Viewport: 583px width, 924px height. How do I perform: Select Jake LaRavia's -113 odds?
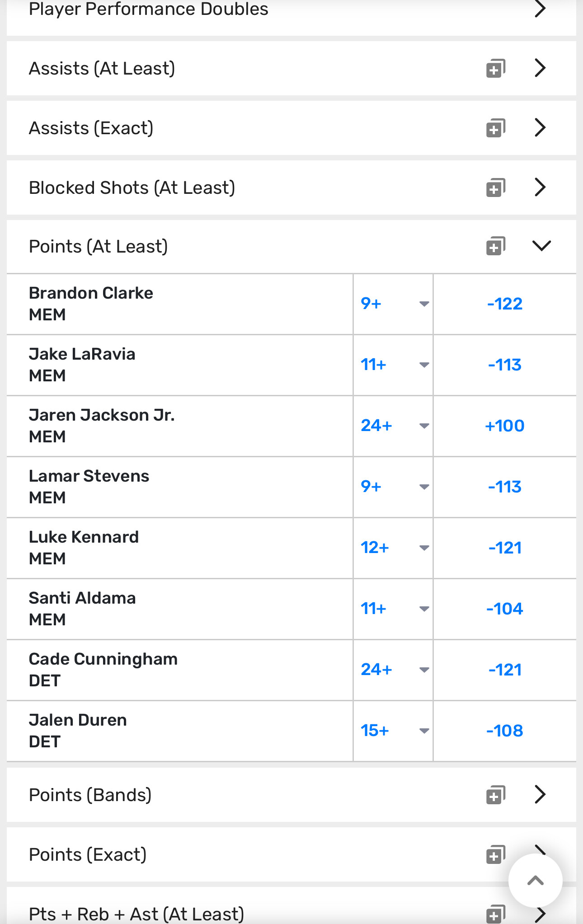tap(504, 365)
